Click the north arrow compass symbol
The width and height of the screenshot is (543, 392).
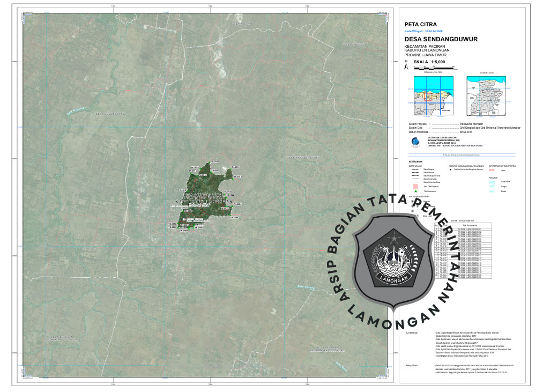[407, 64]
